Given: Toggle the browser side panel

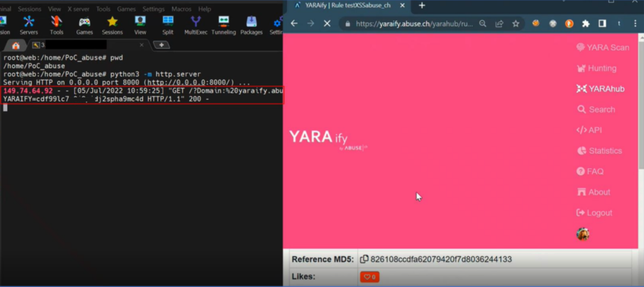Looking at the screenshot, I should [602, 23].
